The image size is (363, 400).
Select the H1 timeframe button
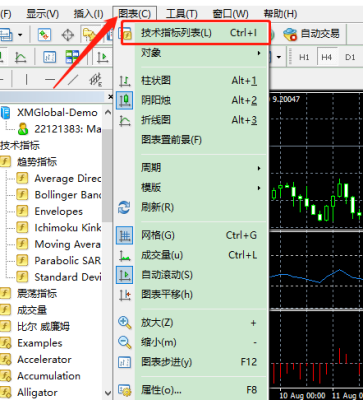point(304,57)
